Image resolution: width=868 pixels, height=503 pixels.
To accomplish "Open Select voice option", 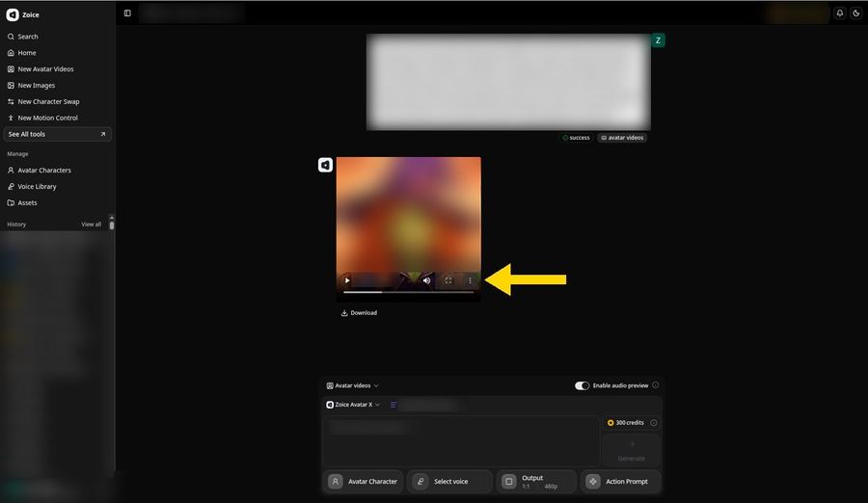I will (x=449, y=482).
